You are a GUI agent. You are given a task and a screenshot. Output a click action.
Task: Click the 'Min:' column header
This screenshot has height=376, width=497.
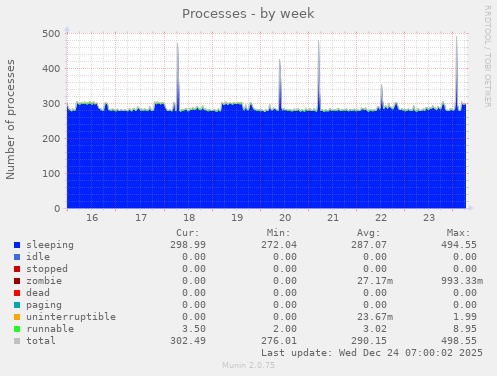pyautogui.click(x=278, y=233)
